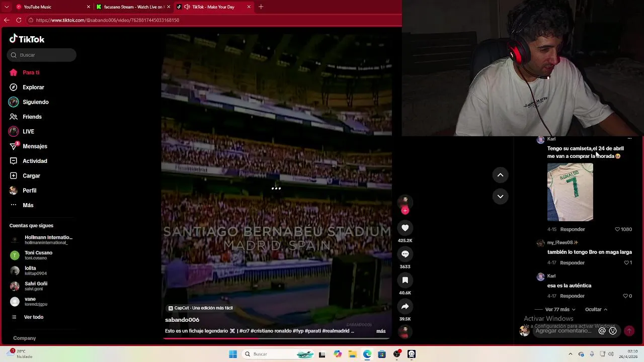Screen dimensions: 644x362
Task: Open File Explorer from taskbar
Action: pyautogui.click(x=352, y=354)
